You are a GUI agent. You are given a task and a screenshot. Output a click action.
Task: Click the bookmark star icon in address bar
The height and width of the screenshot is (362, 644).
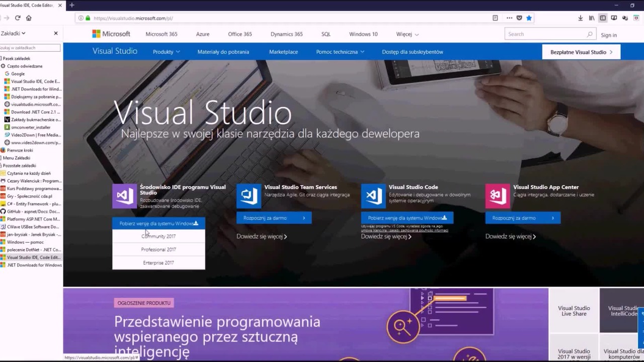(529, 18)
